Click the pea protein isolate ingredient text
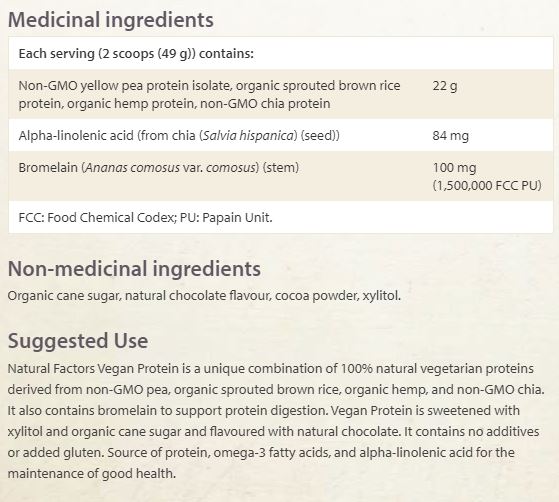 pyautogui.click(x=209, y=94)
